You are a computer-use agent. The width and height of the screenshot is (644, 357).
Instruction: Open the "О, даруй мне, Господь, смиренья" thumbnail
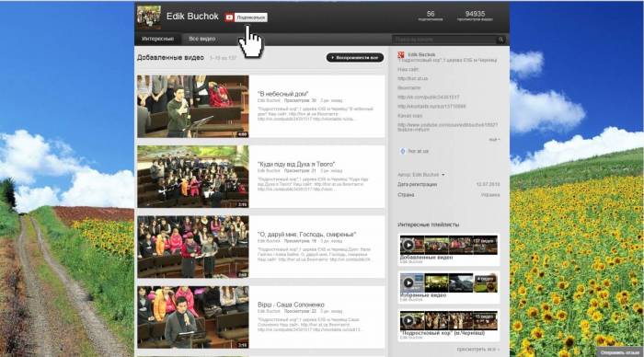[x=193, y=247]
